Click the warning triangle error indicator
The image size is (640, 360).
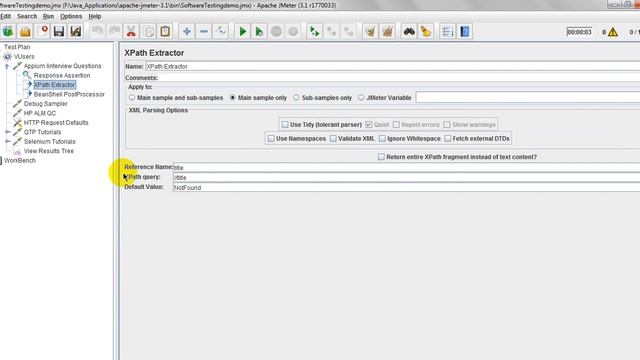click(x=613, y=32)
